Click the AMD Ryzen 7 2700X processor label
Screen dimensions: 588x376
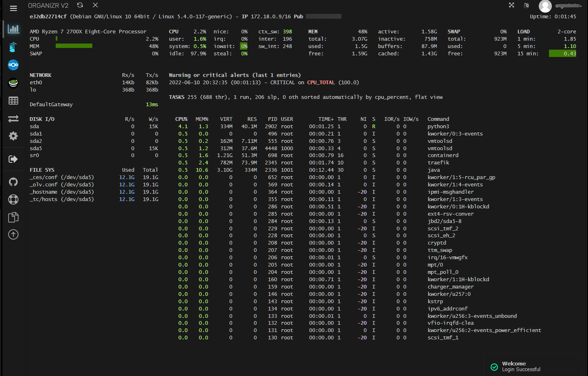coord(88,31)
